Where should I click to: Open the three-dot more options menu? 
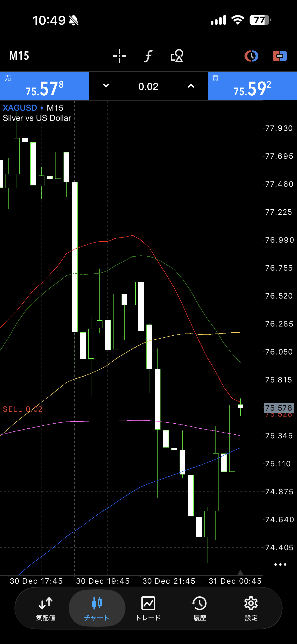point(280,565)
